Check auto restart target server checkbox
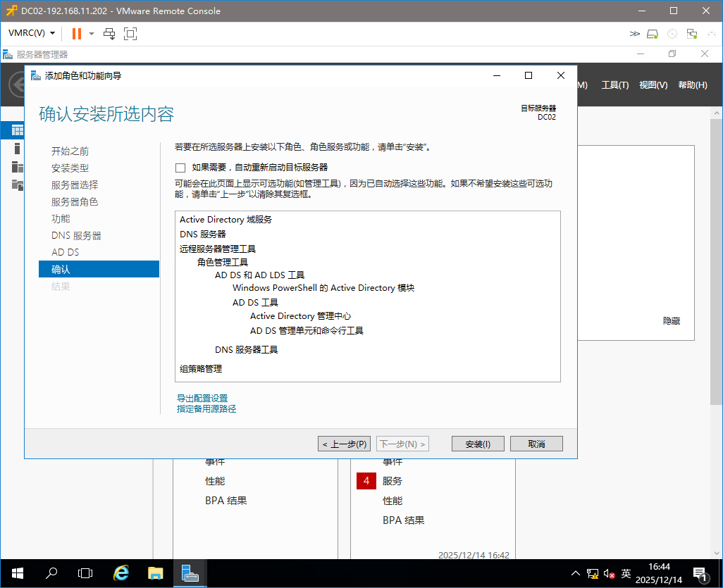 click(180, 168)
